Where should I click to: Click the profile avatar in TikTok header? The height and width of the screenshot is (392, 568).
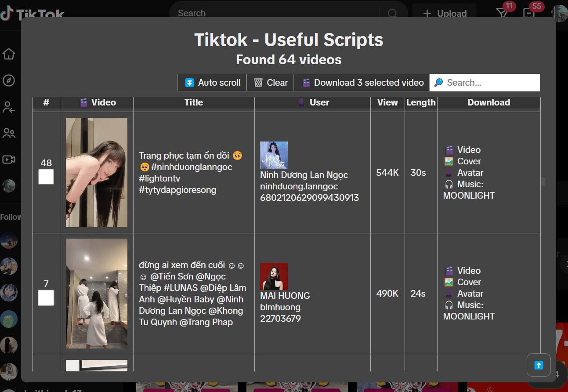560,14
